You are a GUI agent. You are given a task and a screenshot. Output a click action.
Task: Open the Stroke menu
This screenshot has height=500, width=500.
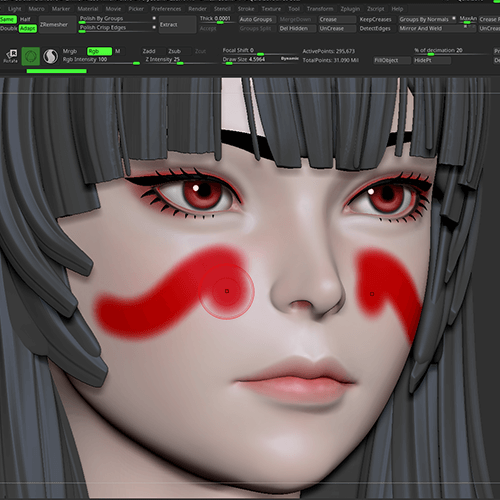point(246,9)
